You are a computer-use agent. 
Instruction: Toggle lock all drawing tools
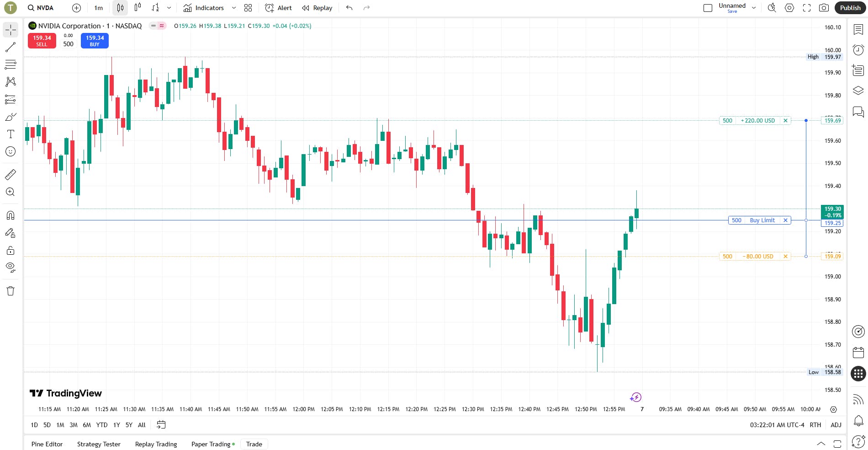[11, 250]
